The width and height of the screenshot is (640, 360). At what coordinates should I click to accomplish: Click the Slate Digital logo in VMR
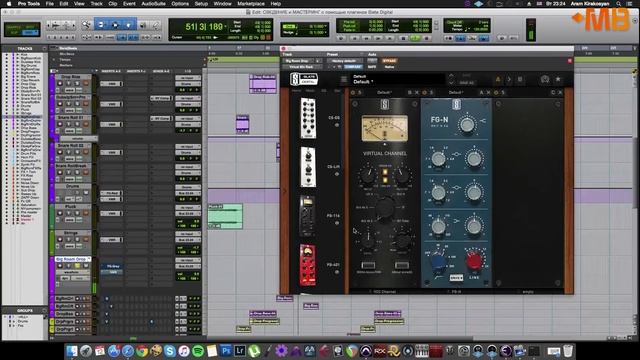pyautogui.click(x=304, y=79)
